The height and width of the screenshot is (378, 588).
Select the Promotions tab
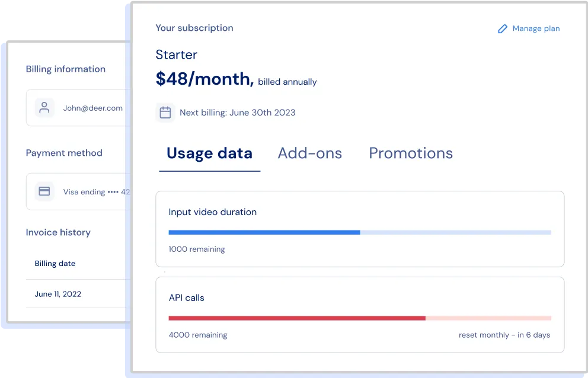click(411, 153)
